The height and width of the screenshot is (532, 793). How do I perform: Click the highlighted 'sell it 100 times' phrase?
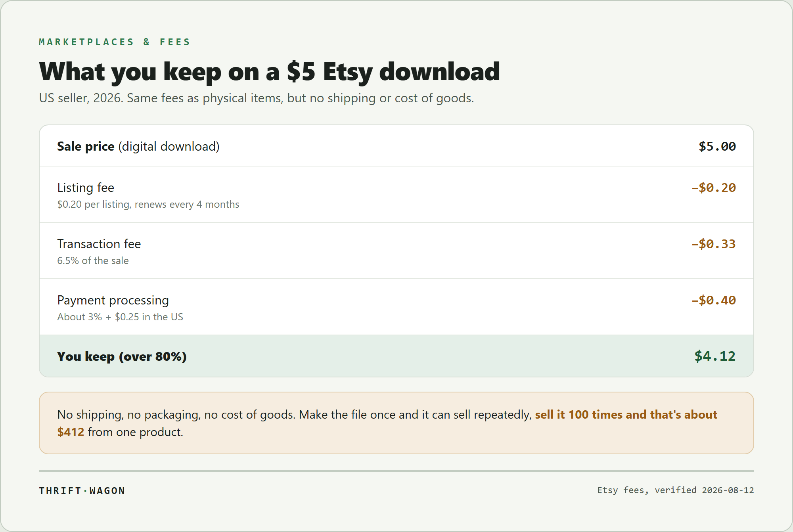coord(579,415)
